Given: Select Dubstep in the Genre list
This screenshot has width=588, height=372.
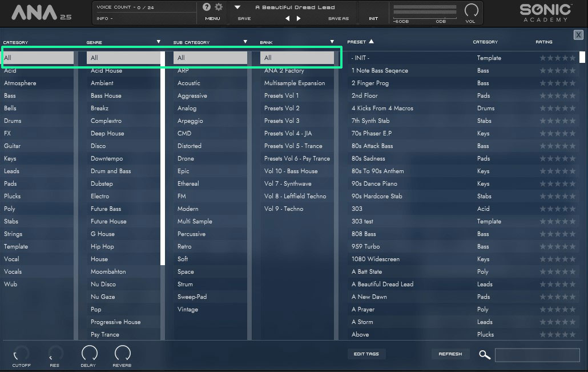Looking at the screenshot, I should click(102, 183).
